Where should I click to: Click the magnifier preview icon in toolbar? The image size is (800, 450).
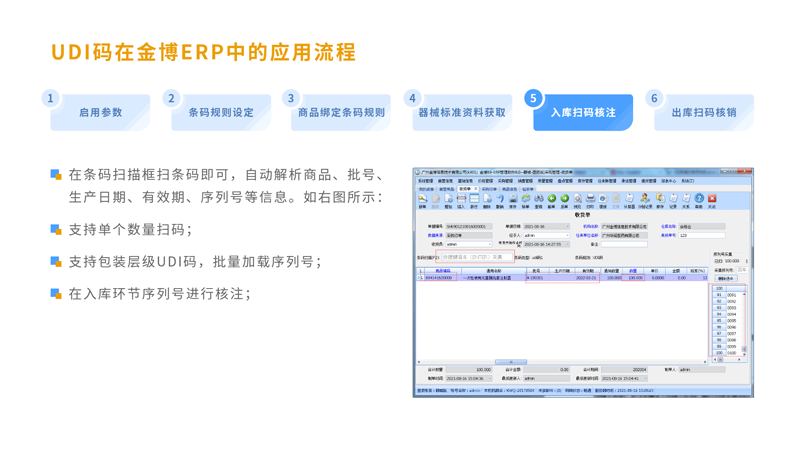[x=577, y=199]
